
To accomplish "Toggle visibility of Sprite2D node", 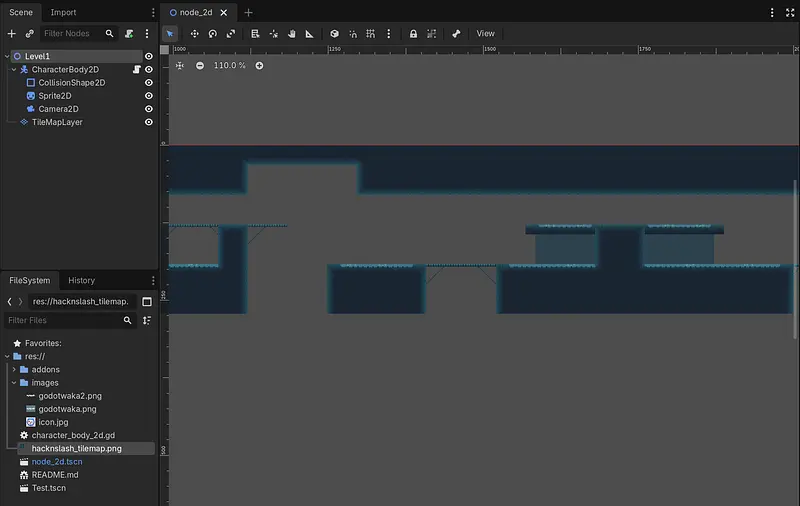I will [149, 96].
